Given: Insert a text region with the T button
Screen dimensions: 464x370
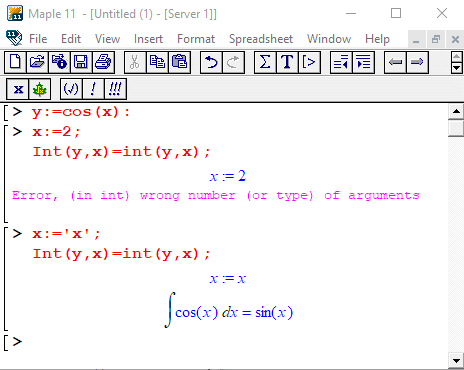Looking at the screenshot, I should pyautogui.click(x=287, y=62).
